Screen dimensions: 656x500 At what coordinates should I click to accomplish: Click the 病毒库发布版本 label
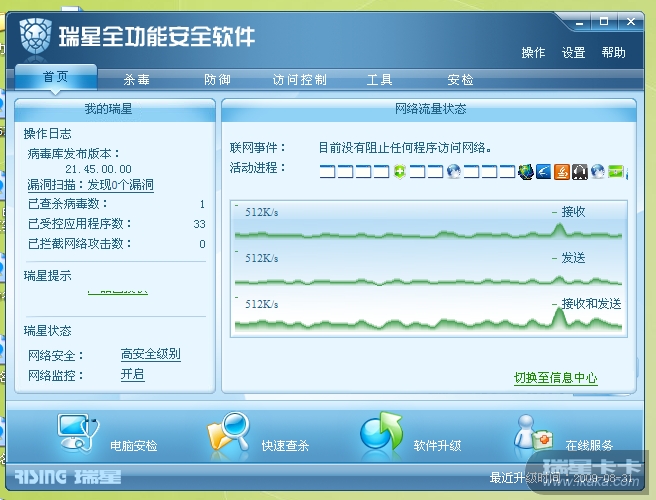coord(74,154)
